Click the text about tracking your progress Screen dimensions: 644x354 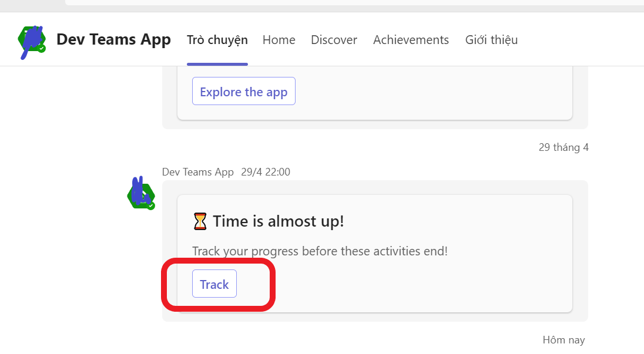320,251
